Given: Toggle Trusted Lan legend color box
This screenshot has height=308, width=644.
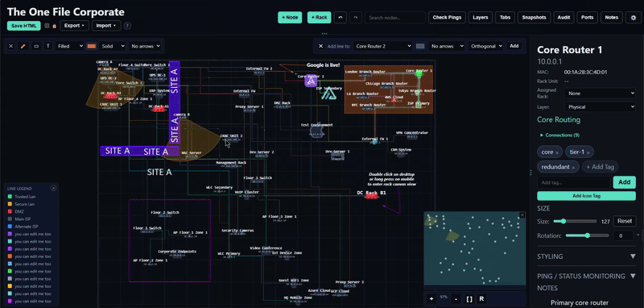Looking at the screenshot, I should (10, 197).
